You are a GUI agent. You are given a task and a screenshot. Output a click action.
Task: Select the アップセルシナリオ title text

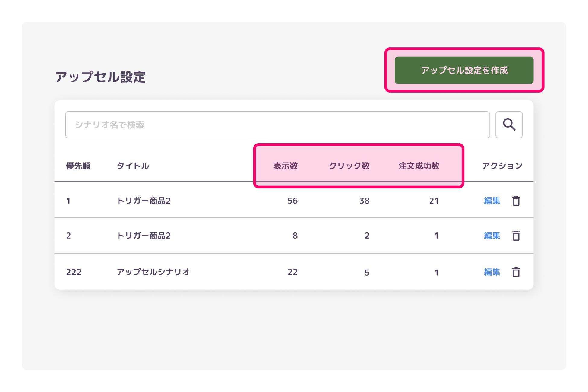(x=153, y=272)
